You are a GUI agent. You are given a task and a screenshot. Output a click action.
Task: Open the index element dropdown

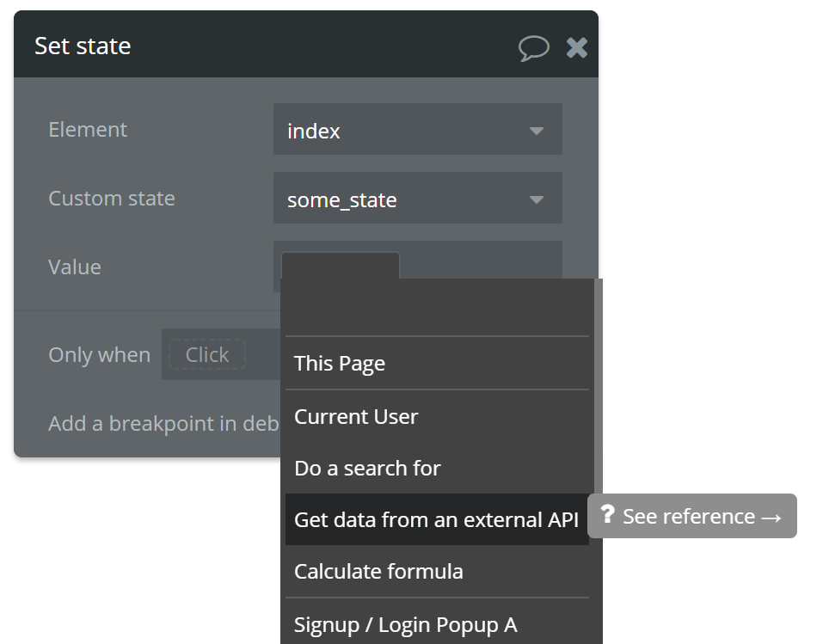[x=418, y=129]
